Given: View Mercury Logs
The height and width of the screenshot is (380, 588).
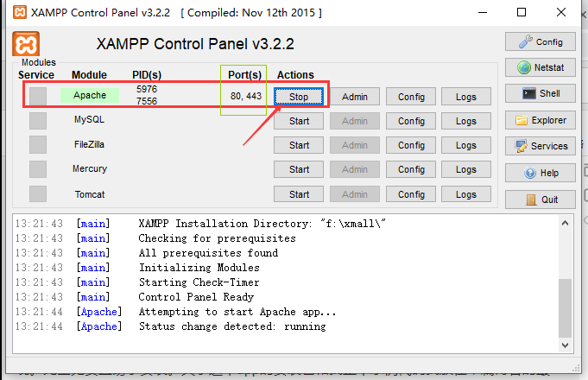Looking at the screenshot, I should pyautogui.click(x=466, y=169).
